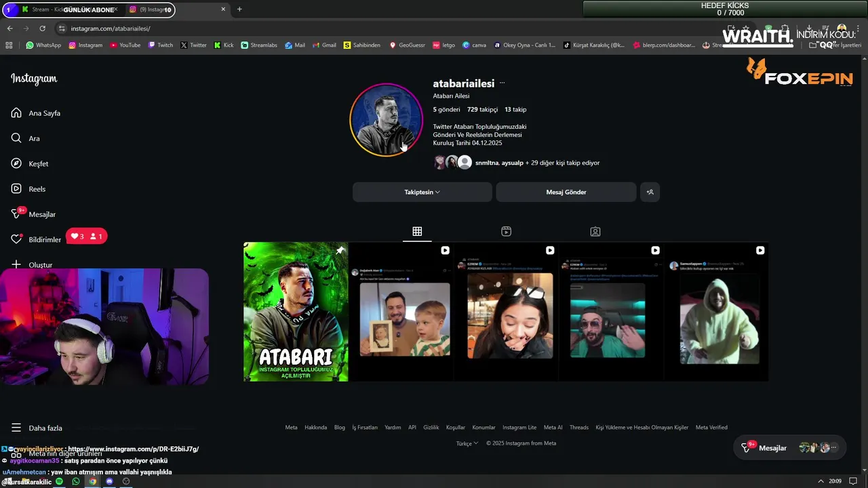
Task: Open Chrome in Windows taskbar
Action: click(x=92, y=481)
